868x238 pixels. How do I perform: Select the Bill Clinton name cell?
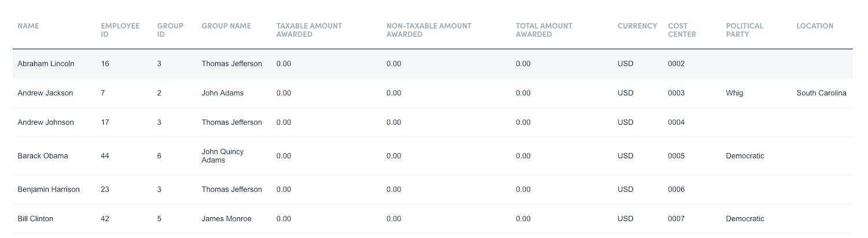point(35,219)
